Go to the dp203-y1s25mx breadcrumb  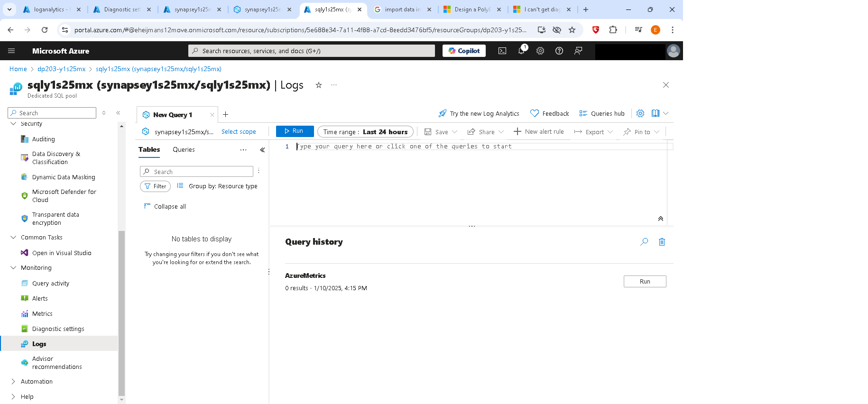point(62,69)
